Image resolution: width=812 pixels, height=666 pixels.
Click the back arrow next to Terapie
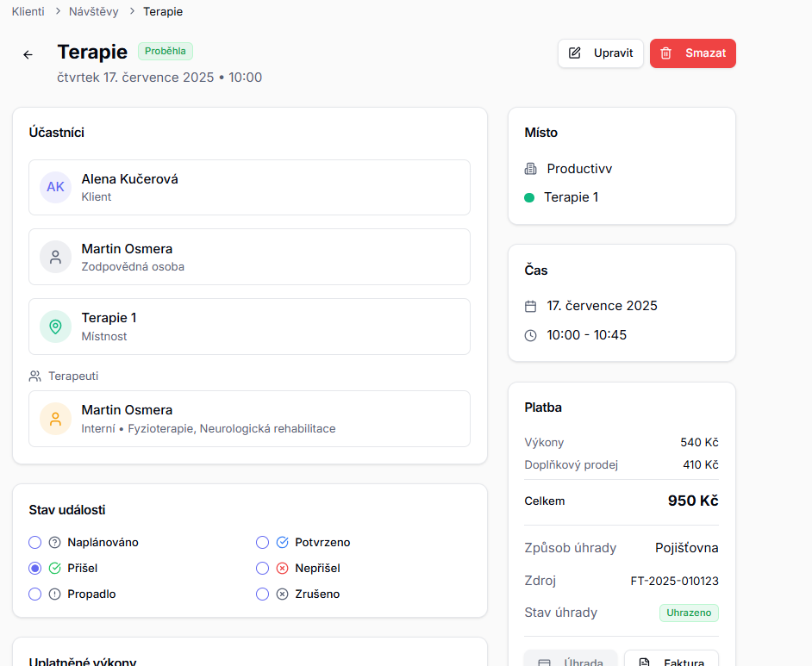tap(28, 54)
